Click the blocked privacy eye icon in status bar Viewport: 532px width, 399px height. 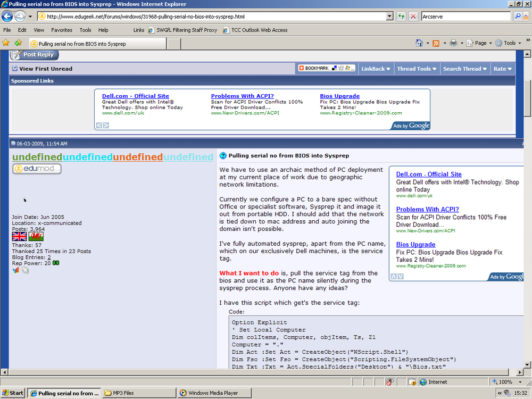click(x=389, y=381)
